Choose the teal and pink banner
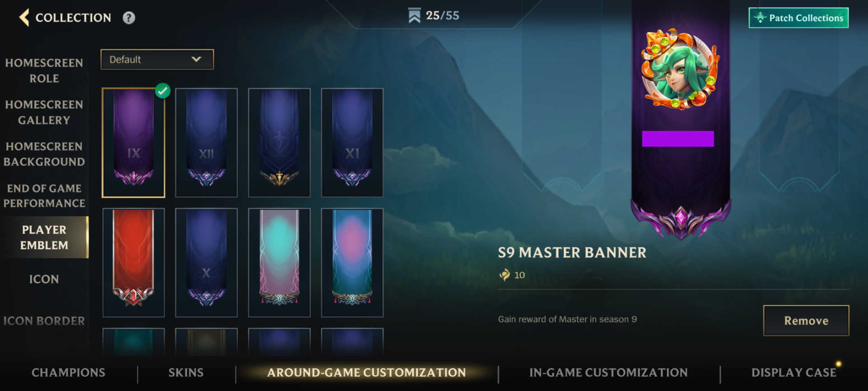Screen dimensions: 868x391 tap(352, 262)
